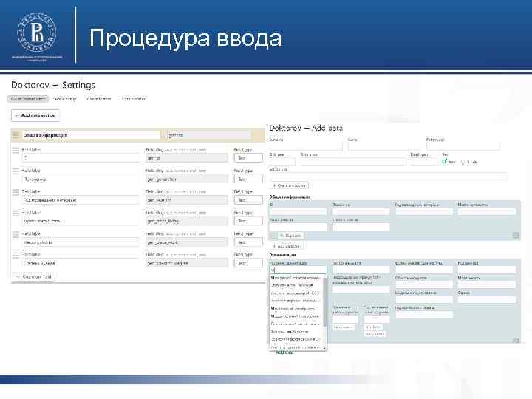The height and width of the screenshot is (399, 532).
Task: Click the Death year input field
Action: tap(423, 162)
